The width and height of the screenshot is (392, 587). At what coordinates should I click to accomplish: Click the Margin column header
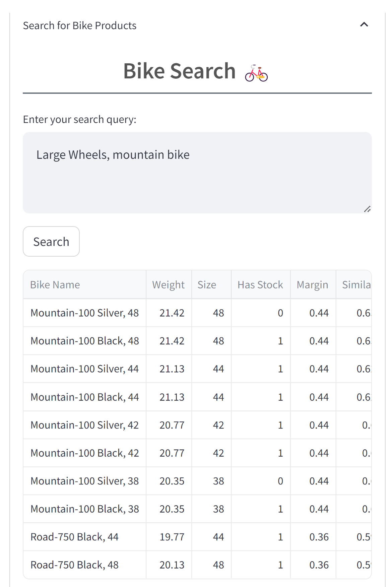coord(313,285)
